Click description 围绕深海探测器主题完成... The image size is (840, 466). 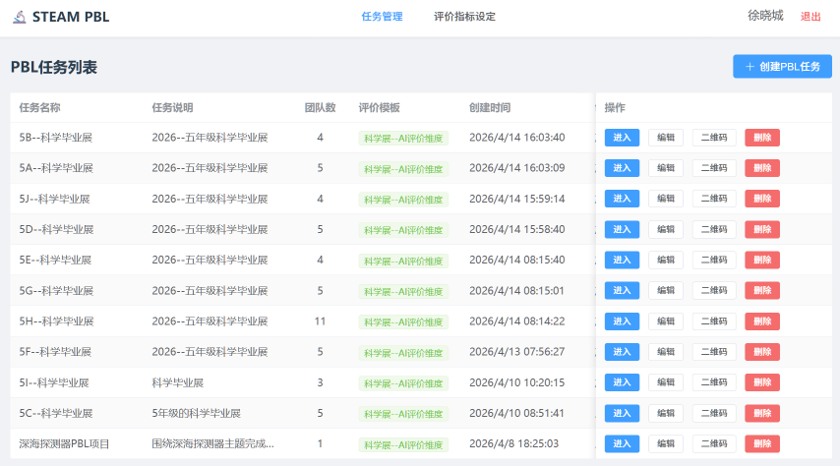(x=213, y=444)
